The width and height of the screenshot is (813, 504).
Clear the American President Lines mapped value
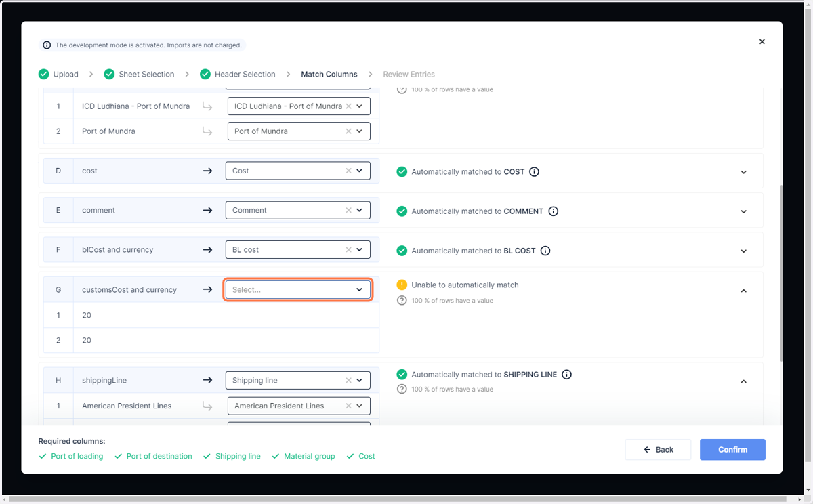tap(349, 406)
